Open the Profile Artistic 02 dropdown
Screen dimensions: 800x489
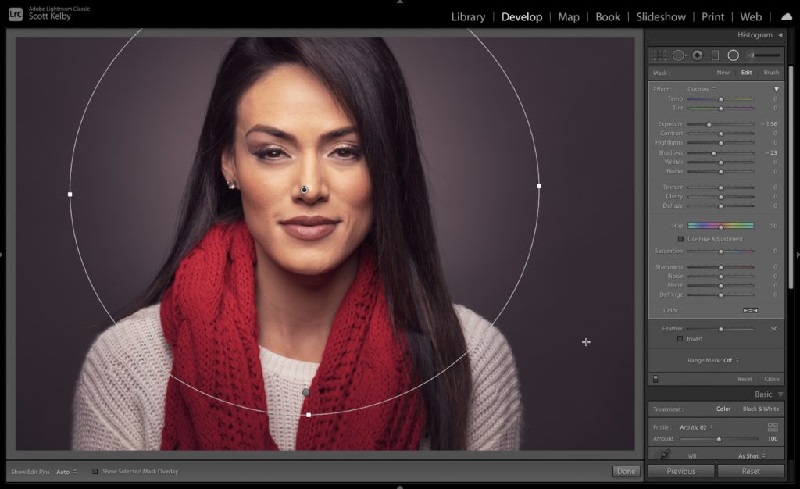[696, 427]
